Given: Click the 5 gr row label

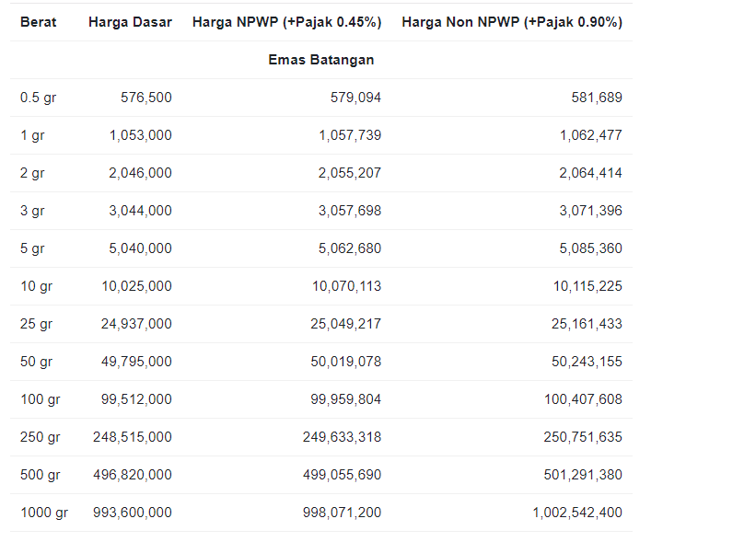Looking at the screenshot, I should point(32,248).
